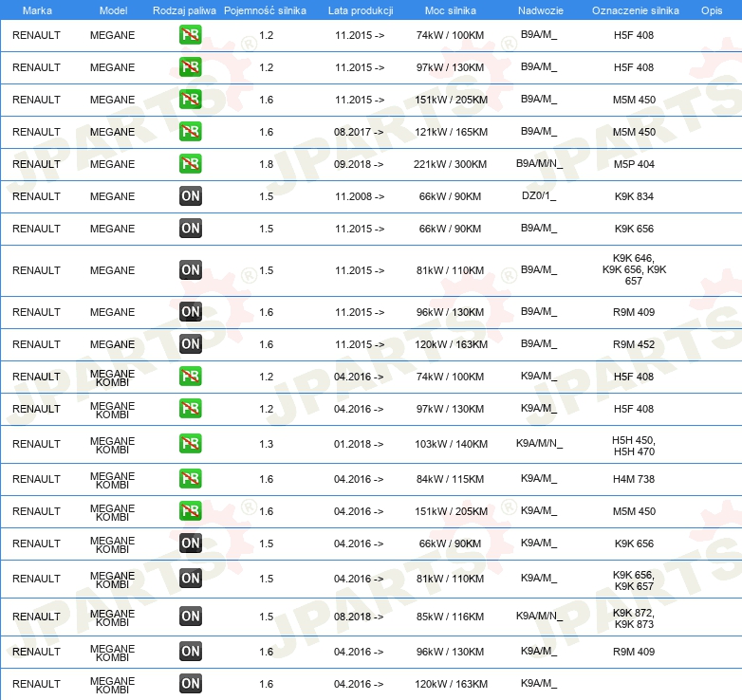Click diesel ON icon in Kombi R9M 409 row
This screenshot has width=742, height=700.
pos(190,652)
